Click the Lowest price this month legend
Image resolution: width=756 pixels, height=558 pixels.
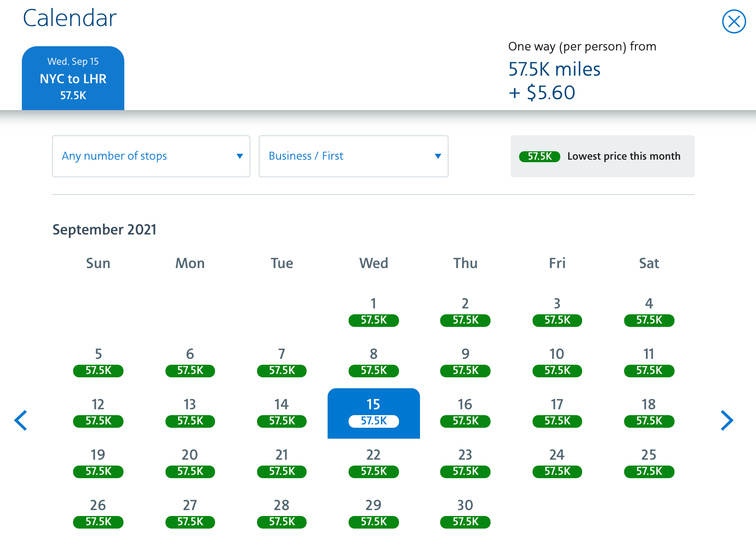click(x=602, y=156)
